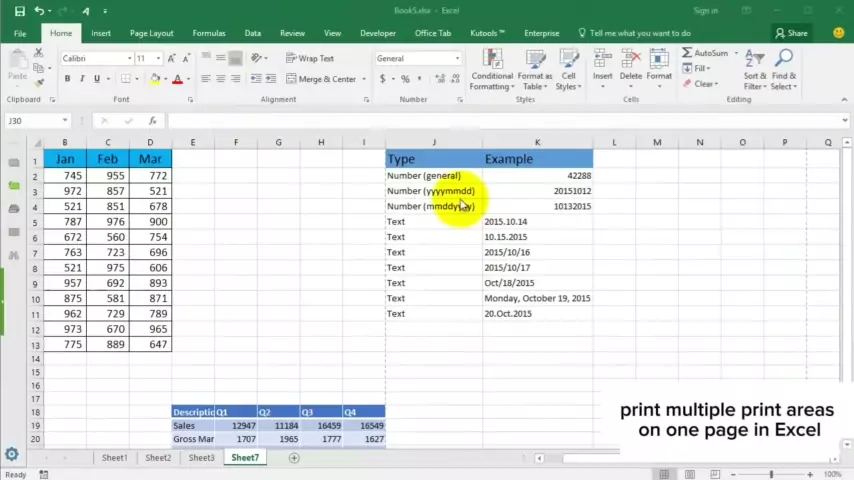Screen dimensions: 854x480
Task: Toggle Wrap Text for selected cells
Action: [x=309, y=58]
